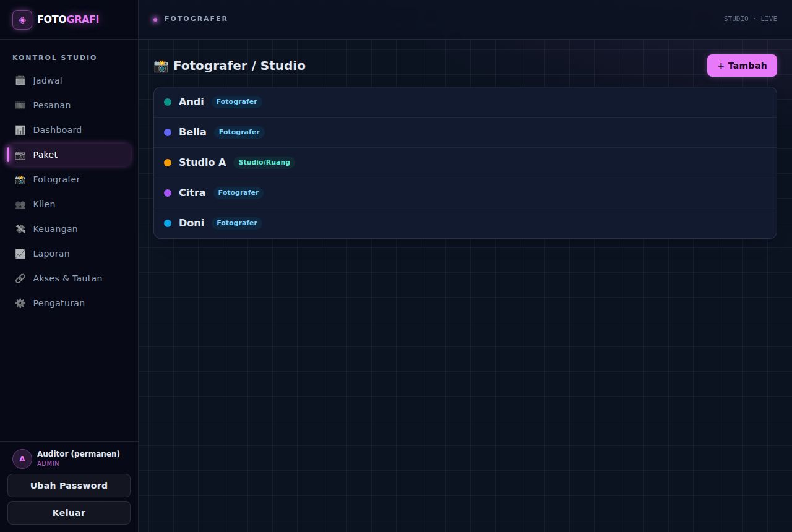Open the Pengaturan settings entry

(69, 303)
